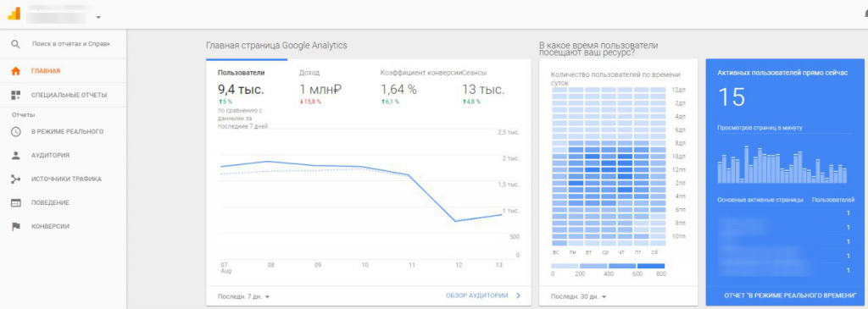Click the Основные активные страницы heading
The width and height of the screenshot is (868, 309).
pos(760,200)
